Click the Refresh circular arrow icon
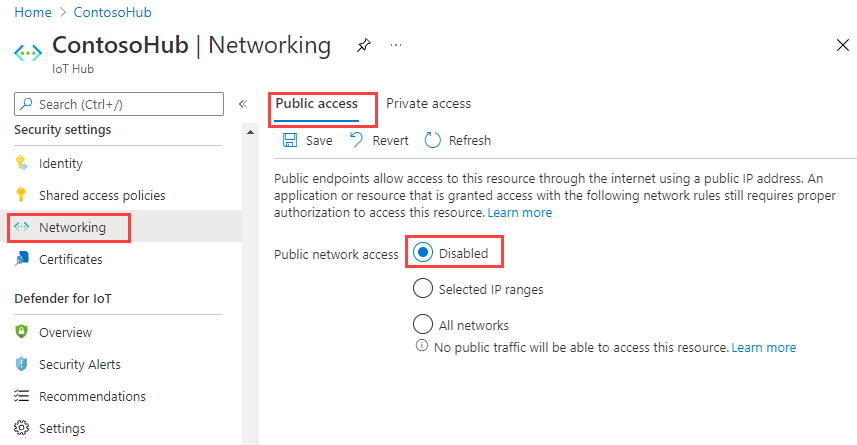Screen dimensions: 857x445 coord(433,140)
